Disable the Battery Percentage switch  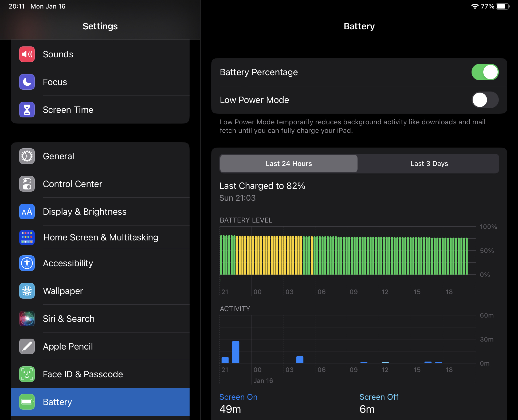coord(485,72)
